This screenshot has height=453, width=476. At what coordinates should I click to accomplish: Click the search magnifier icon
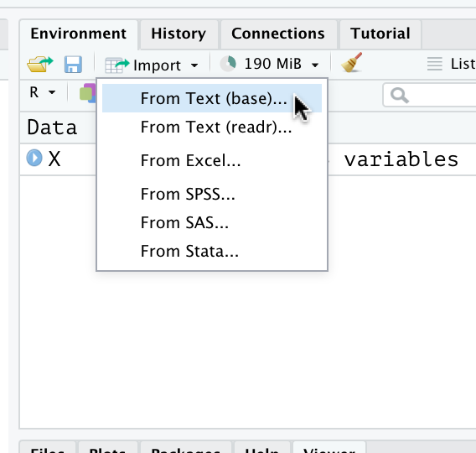[x=400, y=96]
